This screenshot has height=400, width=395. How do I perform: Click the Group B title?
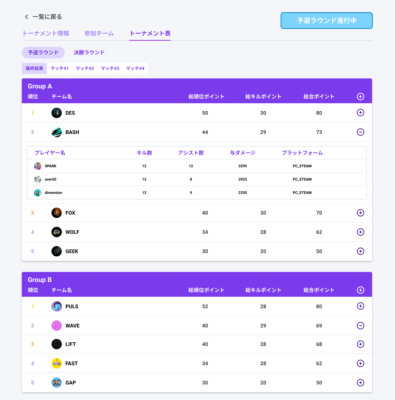[x=40, y=280]
